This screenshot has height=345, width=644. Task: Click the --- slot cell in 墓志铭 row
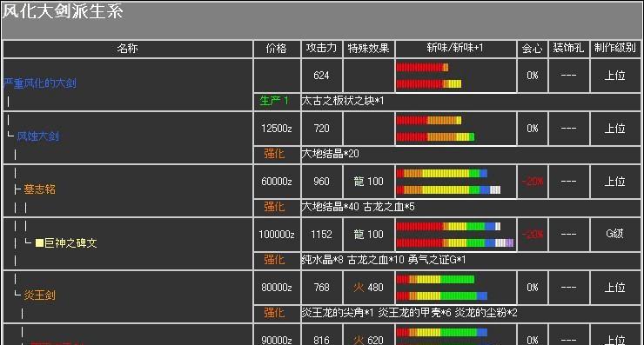point(568,182)
